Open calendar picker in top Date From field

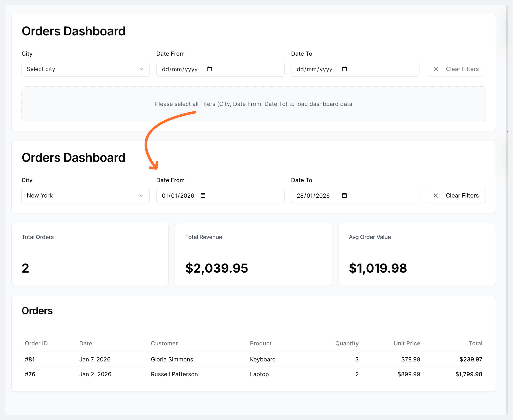[x=210, y=69]
